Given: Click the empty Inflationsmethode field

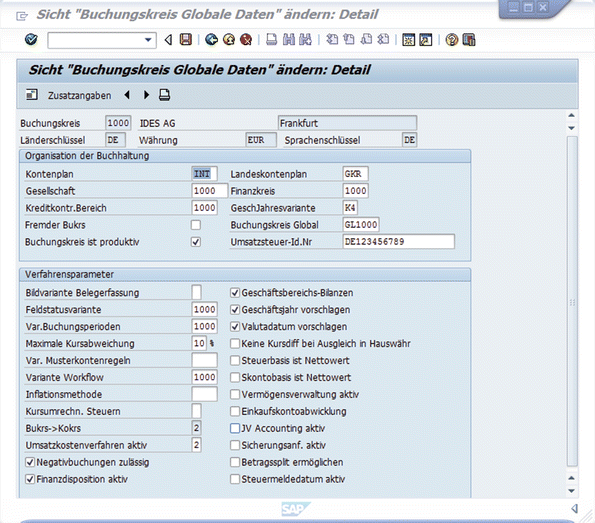Looking at the screenshot, I should coord(205,394).
